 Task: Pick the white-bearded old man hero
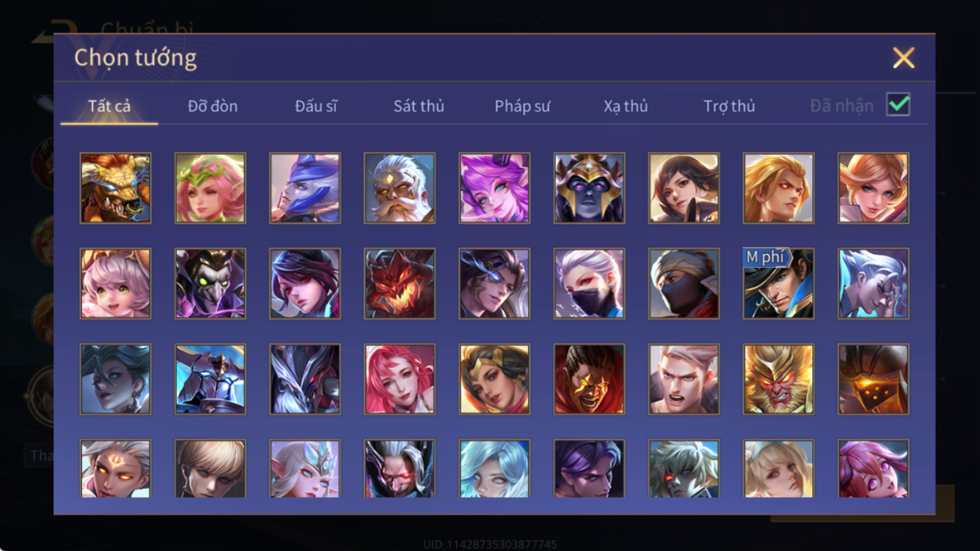[x=399, y=188]
